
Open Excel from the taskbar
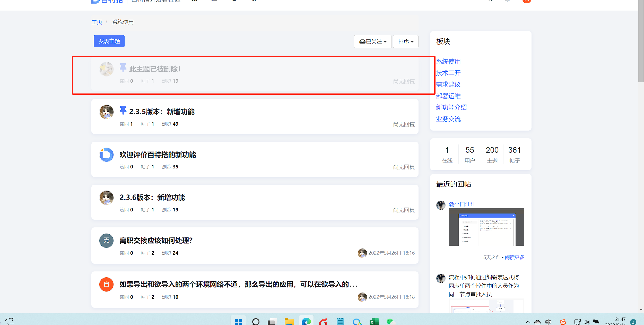click(374, 322)
